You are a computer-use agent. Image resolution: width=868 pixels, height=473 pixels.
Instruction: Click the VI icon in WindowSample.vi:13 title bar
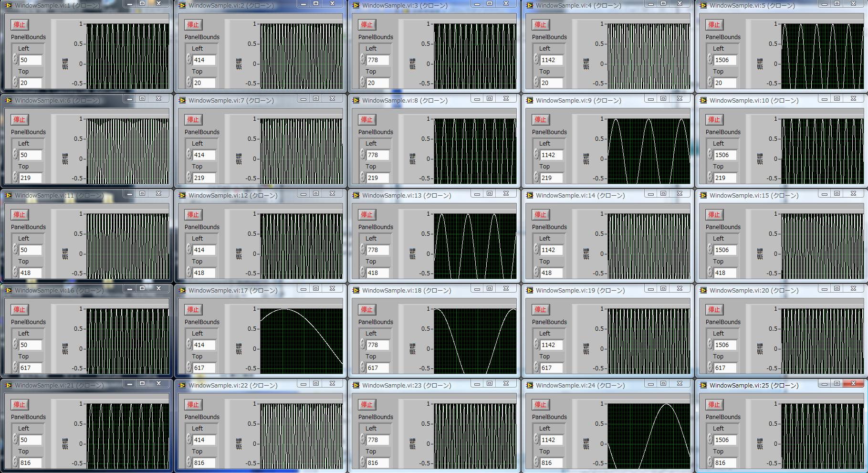[x=356, y=195]
